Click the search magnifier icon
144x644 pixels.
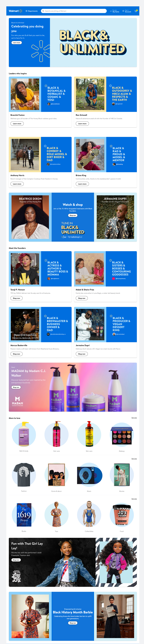pyautogui.click(x=43, y=11)
